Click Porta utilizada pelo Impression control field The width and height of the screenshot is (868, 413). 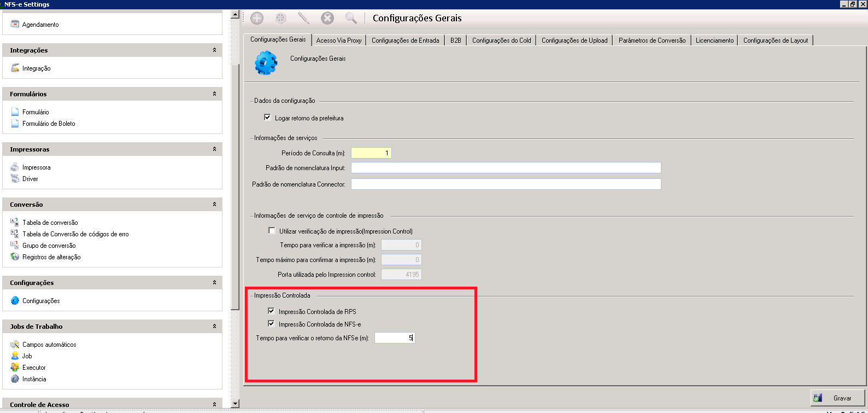(x=401, y=274)
